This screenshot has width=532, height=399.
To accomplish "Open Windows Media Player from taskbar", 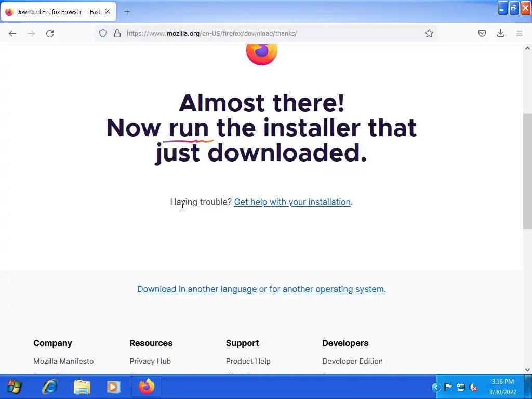I will coord(114,387).
